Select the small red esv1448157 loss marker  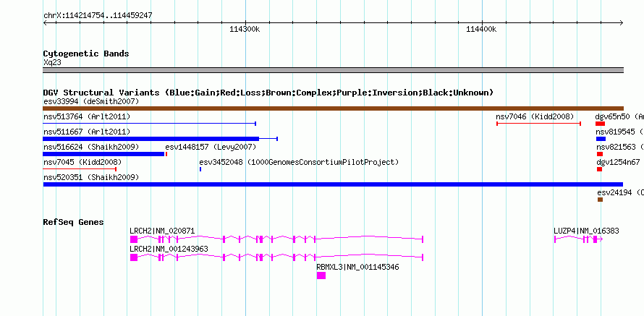[166, 154]
